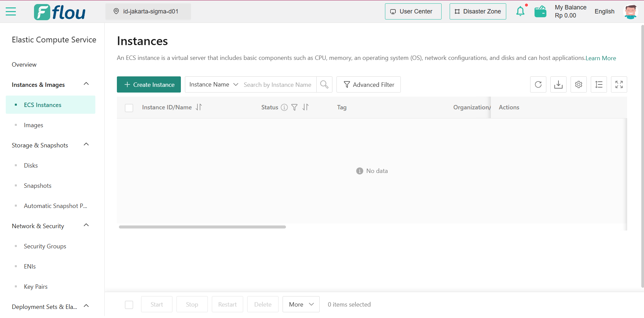Open Security Groups in sidebar
Screen dimensions: 644x318
point(45,246)
